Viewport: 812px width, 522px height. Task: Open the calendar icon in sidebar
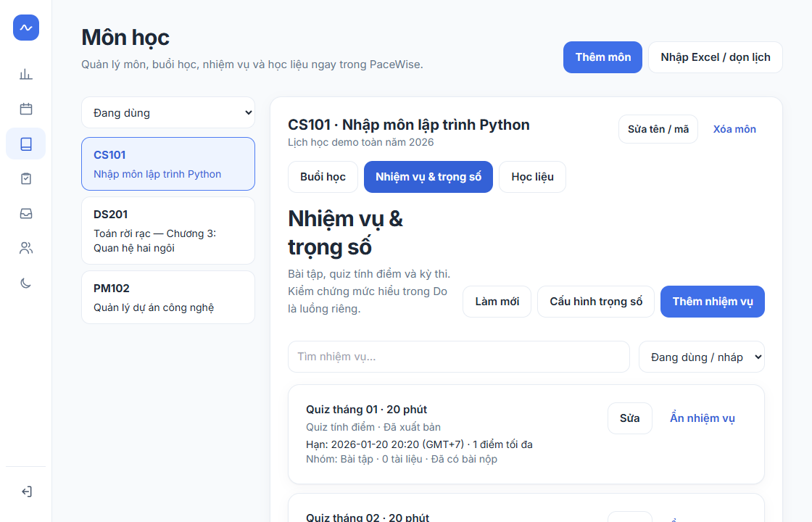[26, 109]
